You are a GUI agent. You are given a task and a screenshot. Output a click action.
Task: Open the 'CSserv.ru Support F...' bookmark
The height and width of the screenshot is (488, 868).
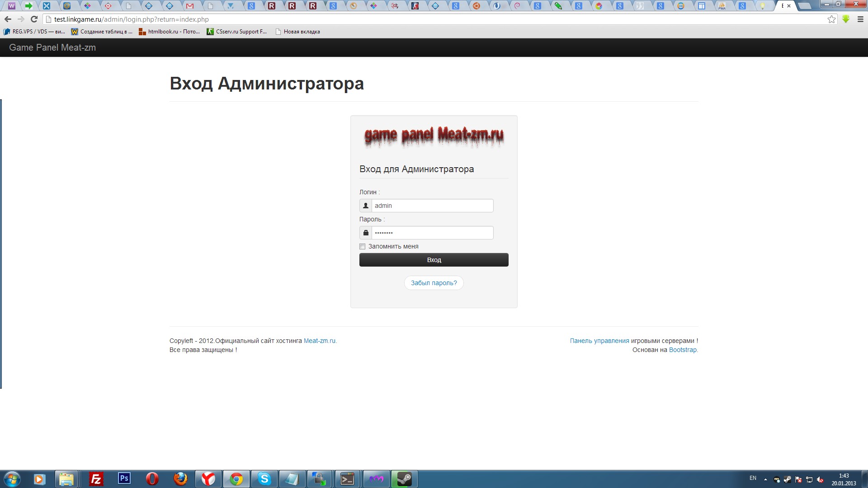[237, 32]
